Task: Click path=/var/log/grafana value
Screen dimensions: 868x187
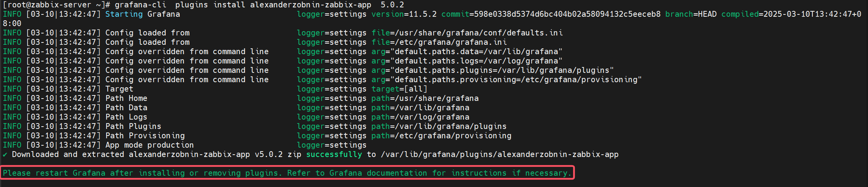Action: (420, 117)
